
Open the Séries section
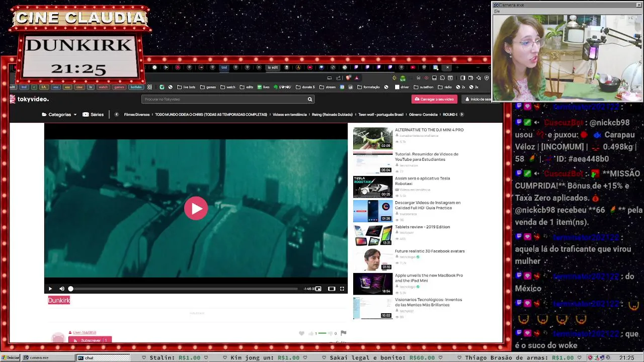(93, 115)
